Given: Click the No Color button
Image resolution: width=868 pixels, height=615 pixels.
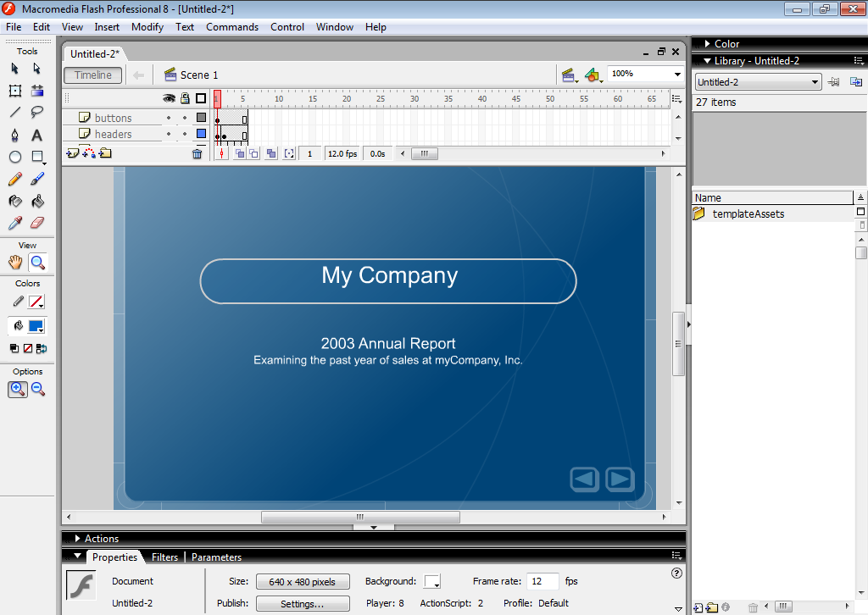Looking at the screenshot, I should [28, 348].
